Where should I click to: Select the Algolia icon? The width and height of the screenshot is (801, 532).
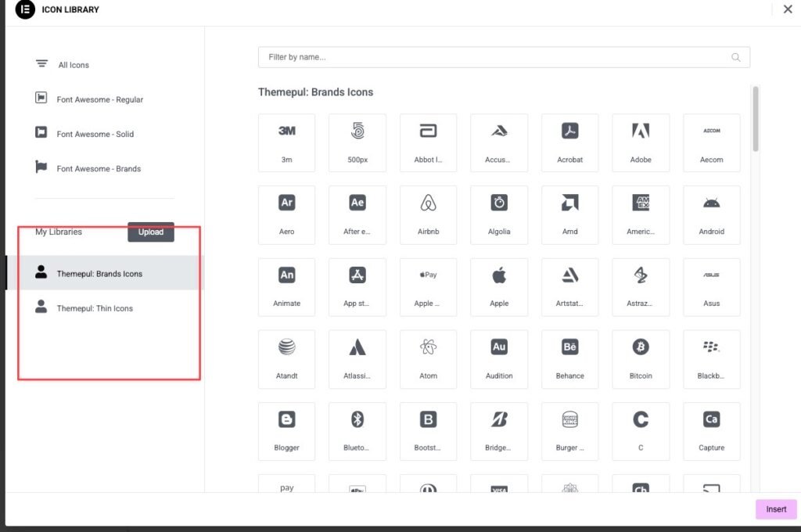click(x=499, y=214)
